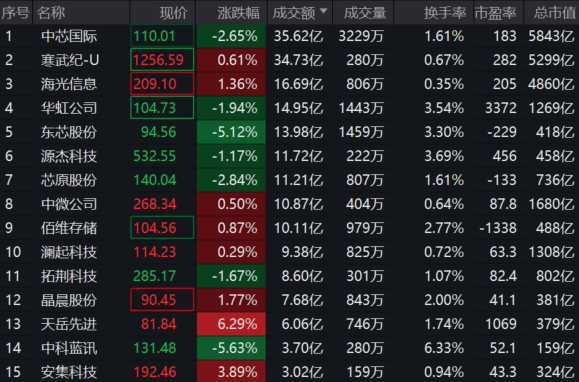579x382 pixels.
Task: Select the 芯原股份 stock name
Action: (x=69, y=180)
